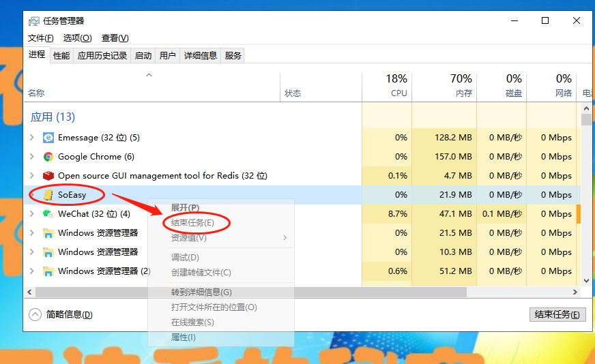Click the Windows 资源管理器 (2) folder icon
This screenshot has height=364, width=595.
[48, 271]
